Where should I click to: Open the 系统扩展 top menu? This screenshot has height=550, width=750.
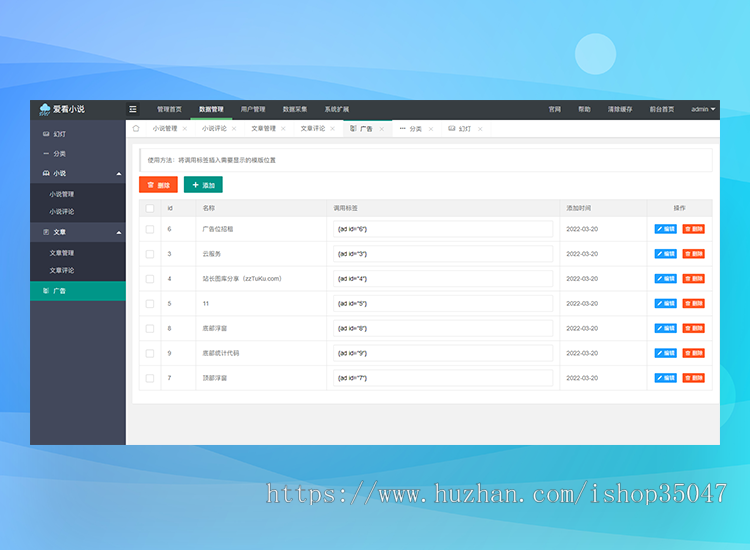click(x=337, y=110)
